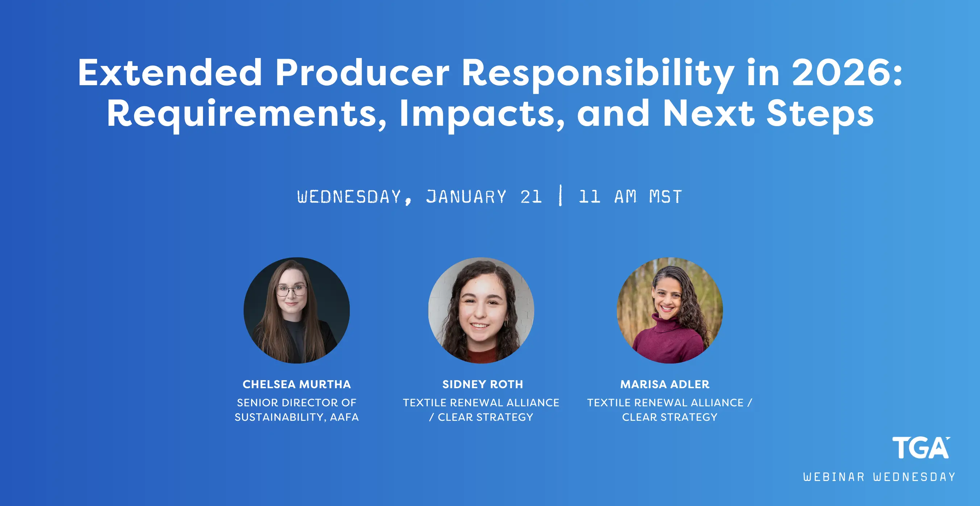This screenshot has height=506, width=980.
Task: Click the Webinar Wednesday text
Action: [x=879, y=477]
